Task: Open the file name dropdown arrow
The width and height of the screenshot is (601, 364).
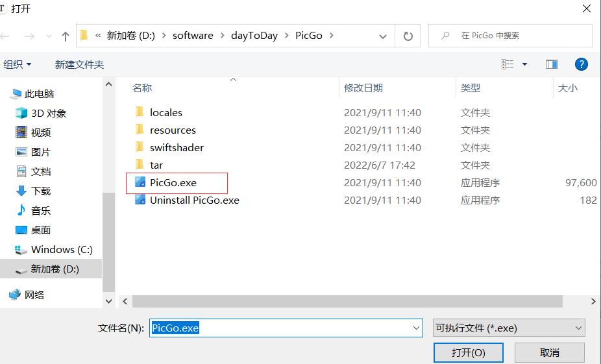Action: point(416,328)
